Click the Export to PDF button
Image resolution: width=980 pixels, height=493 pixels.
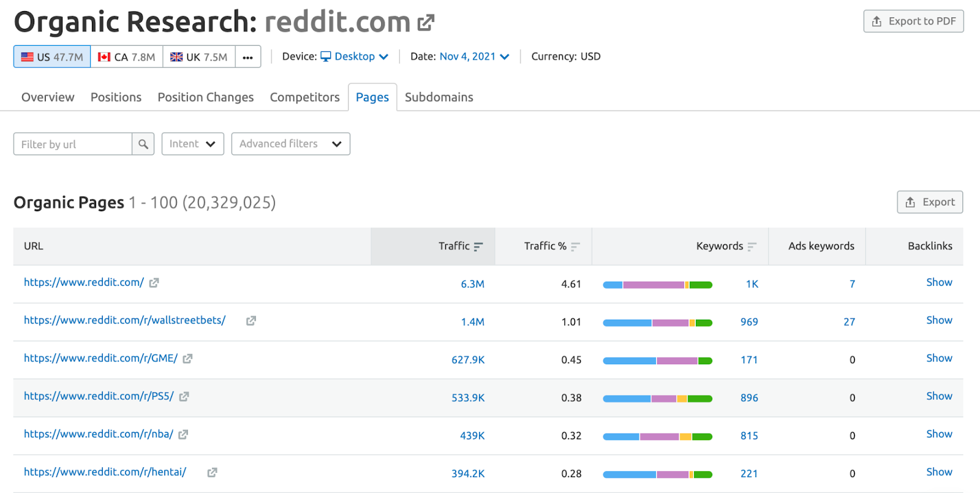(x=914, y=21)
